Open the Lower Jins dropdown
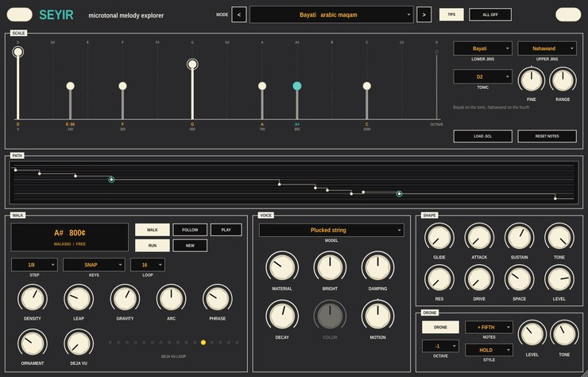 point(482,49)
